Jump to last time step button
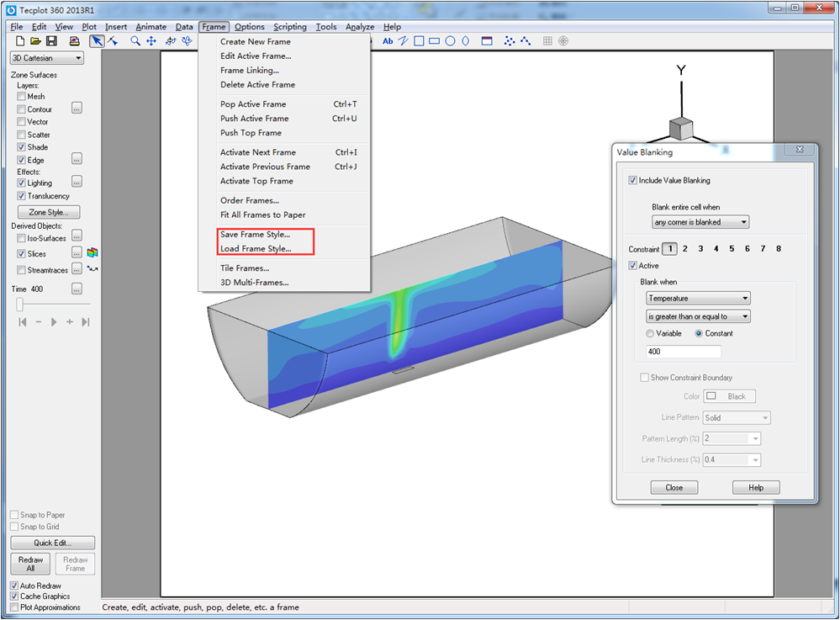Image resolution: width=840 pixels, height=620 pixels. coord(86,322)
